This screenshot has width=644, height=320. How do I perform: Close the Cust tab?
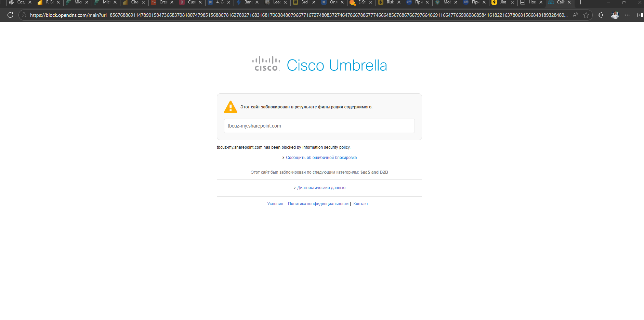click(x=200, y=2)
